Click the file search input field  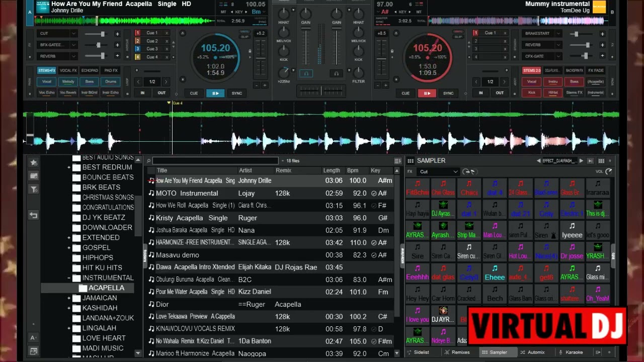point(215,161)
